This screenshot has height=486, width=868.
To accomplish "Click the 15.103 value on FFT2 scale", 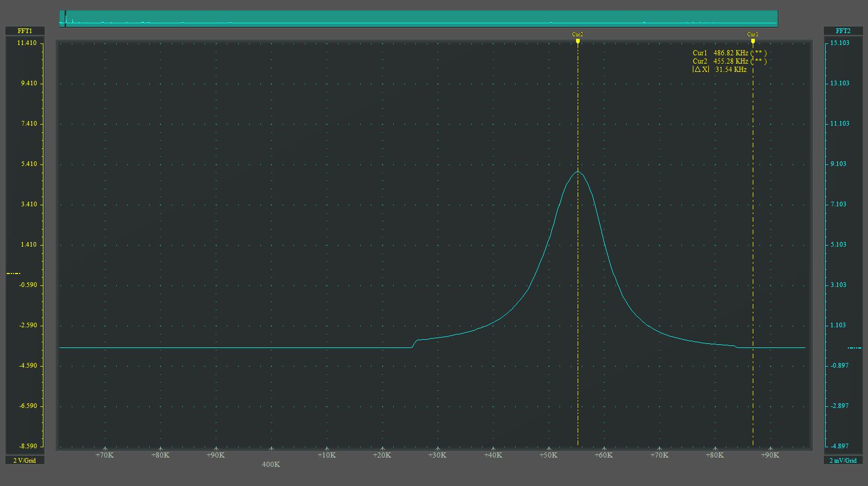I will [840, 43].
